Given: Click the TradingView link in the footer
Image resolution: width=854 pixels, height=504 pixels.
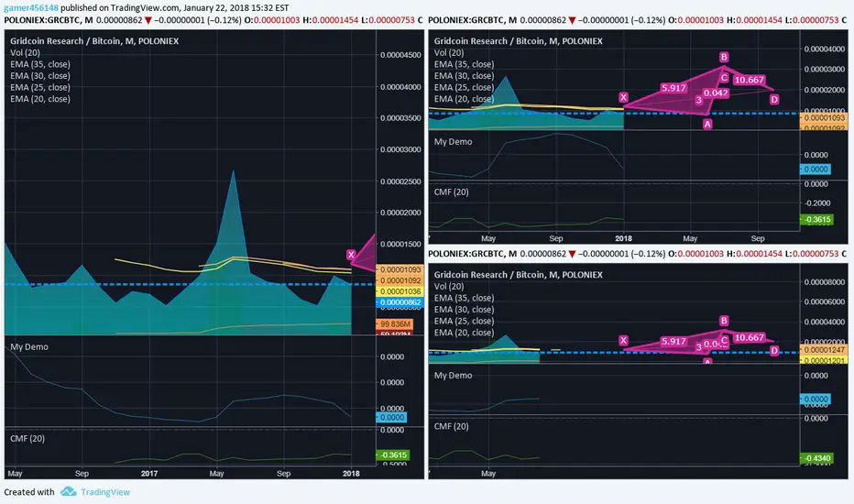Looking at the screenshot, I should coord(105,492).
